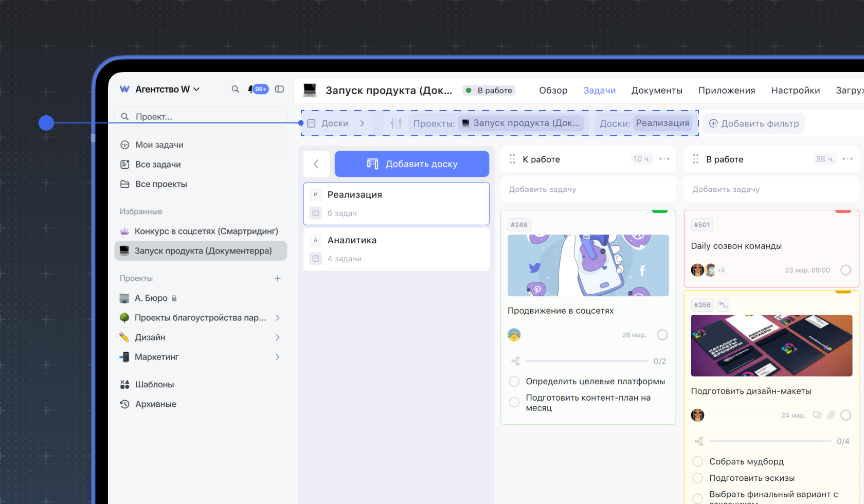Open three-dot menu of В работе column

pos(848,159)
